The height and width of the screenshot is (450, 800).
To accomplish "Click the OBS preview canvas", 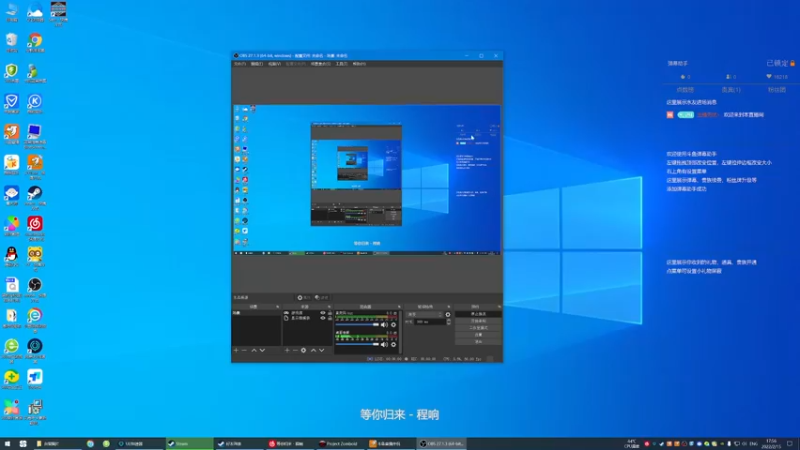I will [367, 180].
